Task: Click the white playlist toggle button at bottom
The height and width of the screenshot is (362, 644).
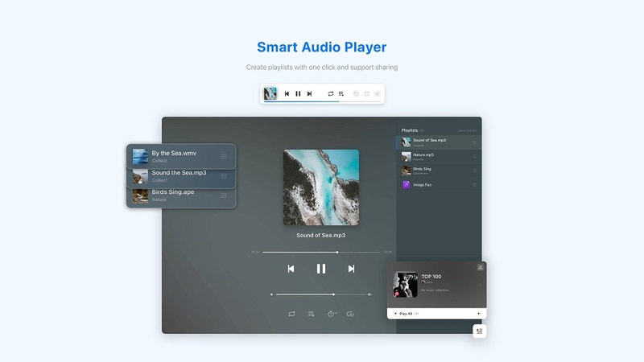Action: pyautogui.click(x=479, y=331)
